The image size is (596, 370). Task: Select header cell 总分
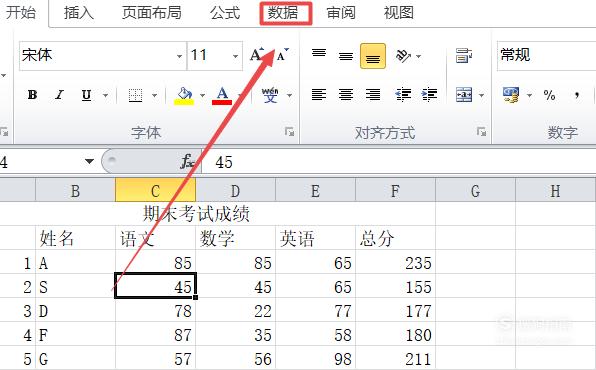tap(395, 238)
